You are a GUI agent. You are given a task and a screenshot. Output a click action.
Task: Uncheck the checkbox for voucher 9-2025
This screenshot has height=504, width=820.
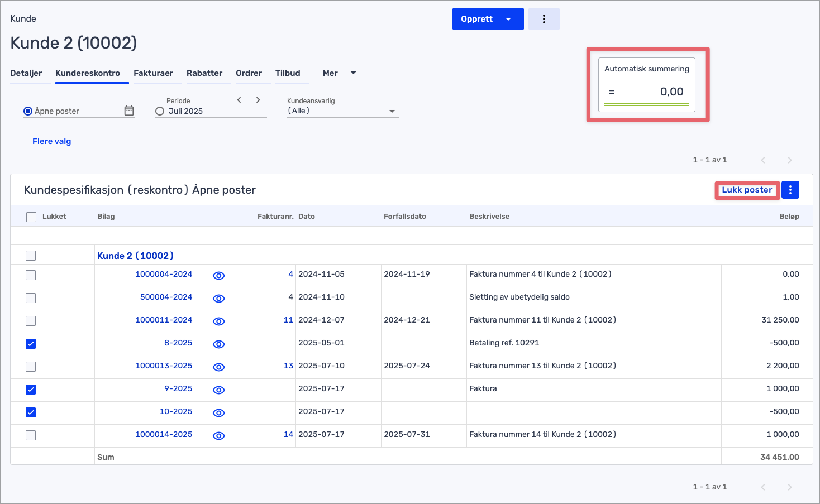pos(31,390)
